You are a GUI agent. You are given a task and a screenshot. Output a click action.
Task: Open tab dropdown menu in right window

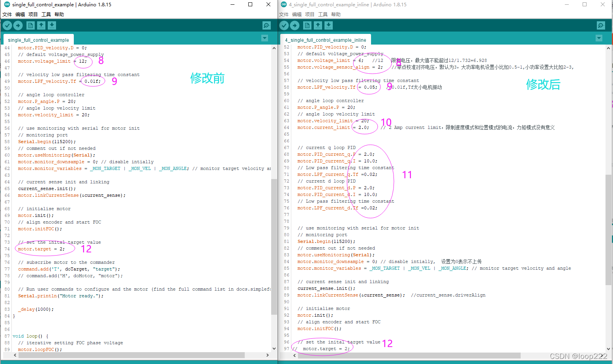click(x=599, y=38)
